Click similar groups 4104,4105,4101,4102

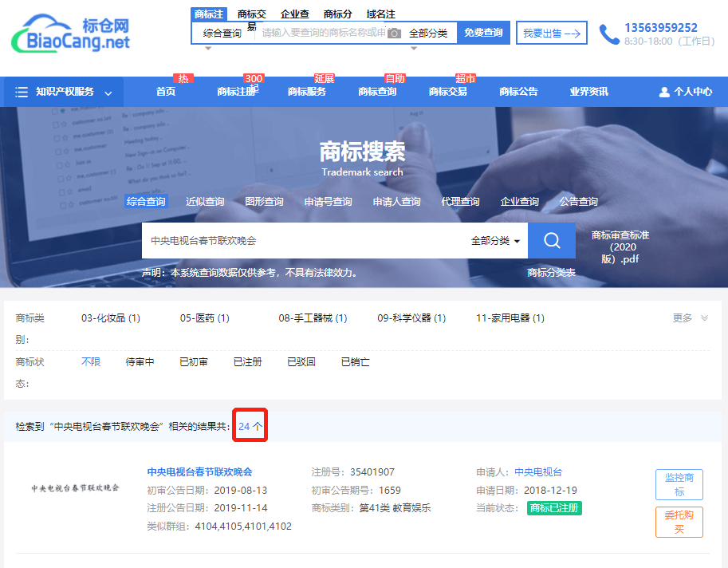tap(243, 527)
